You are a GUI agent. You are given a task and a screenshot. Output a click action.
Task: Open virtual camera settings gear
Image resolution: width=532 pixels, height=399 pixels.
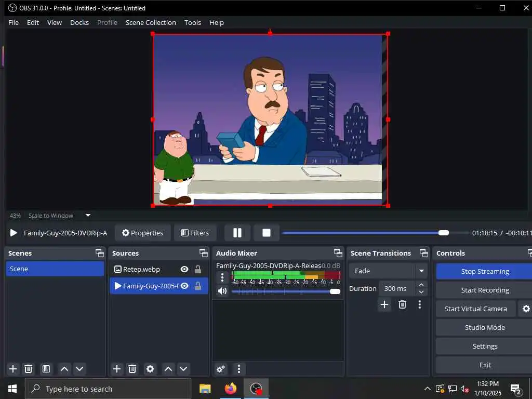point(526,309)
